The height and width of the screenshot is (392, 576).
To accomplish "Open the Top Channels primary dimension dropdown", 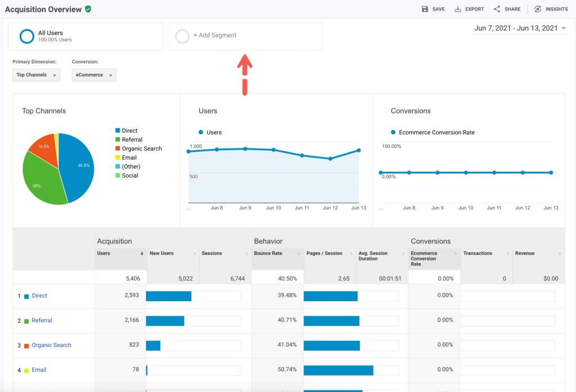I will pyautogui.click(x=36, y=75).
